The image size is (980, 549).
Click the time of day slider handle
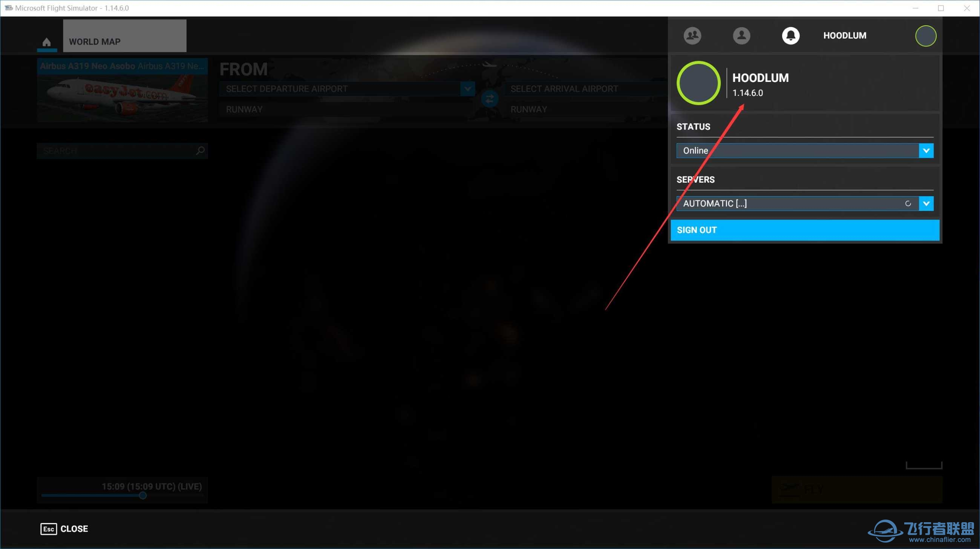tap(142, 496)
